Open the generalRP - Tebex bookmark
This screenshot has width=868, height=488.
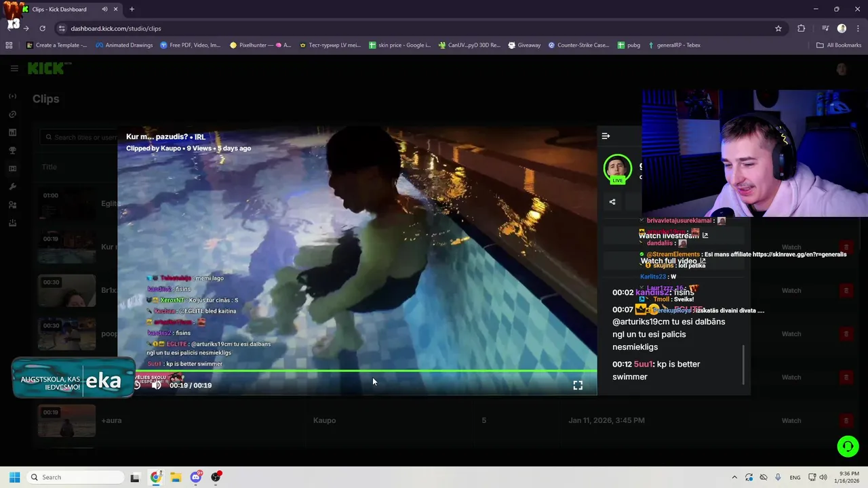click(x=674, y=45)
